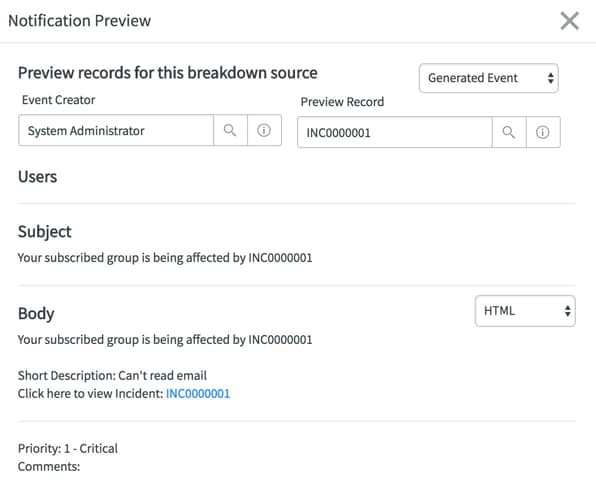This screenshot has width=596, height=491.
Task: Focus the System Administrator input field
Action: [x=116, y=130]
